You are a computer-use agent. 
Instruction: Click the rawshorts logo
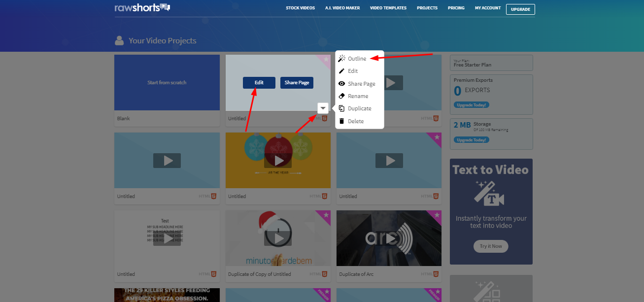tap(142, 8)
